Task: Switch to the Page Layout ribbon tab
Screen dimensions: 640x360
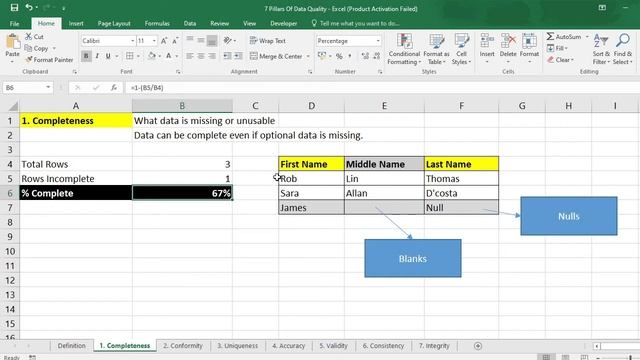Action: pyautogui.click(x=114, y=24)
